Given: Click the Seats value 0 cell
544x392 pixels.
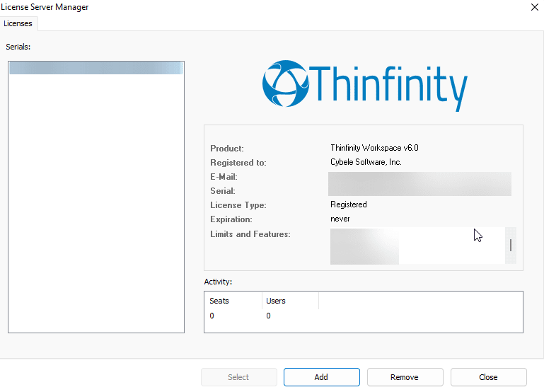Looking at the screenshot, I should click(x=212, y=316).
